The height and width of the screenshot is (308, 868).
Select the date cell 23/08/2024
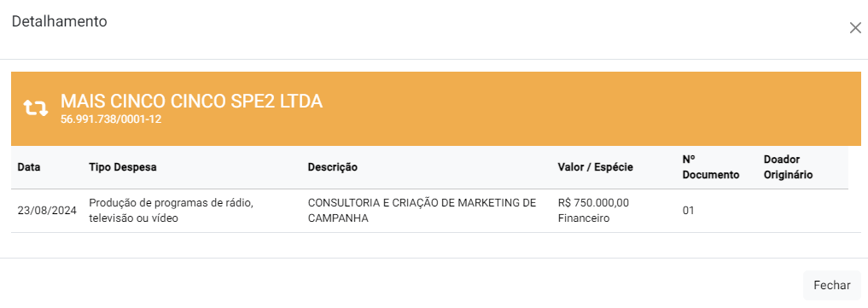point(46,211)
